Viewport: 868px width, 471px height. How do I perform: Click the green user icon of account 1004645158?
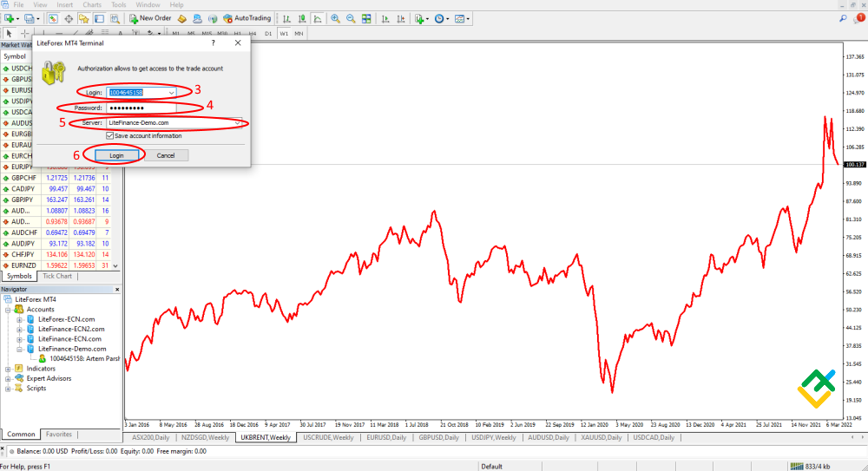click(x=42, y=358)
